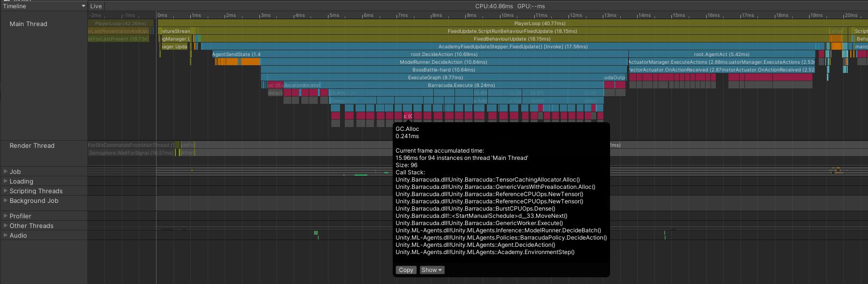Select ExecuteGraph (9.77ms) sample
868x284 pixels.
pyautogui.click(x=435, y=77)
